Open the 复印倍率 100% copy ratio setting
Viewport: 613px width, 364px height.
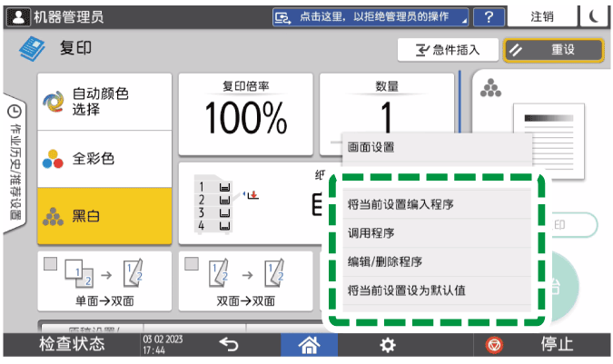click(x=246, y=114)
